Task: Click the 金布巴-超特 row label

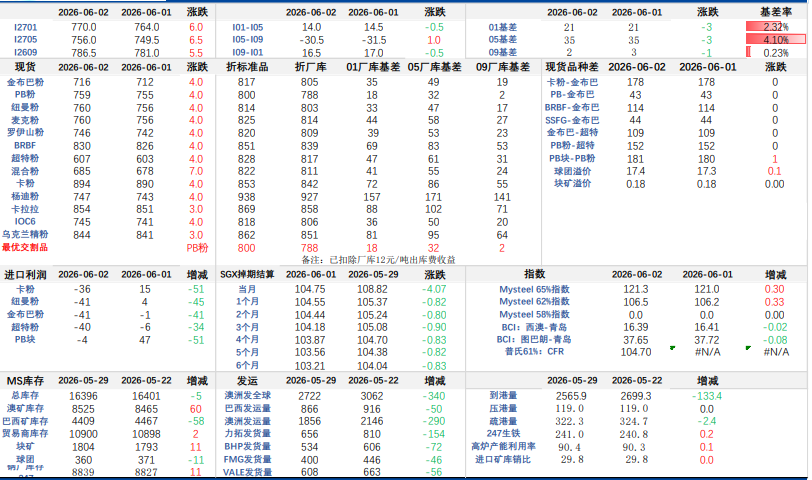Action: pyautogui.click(x=572, y=133)
